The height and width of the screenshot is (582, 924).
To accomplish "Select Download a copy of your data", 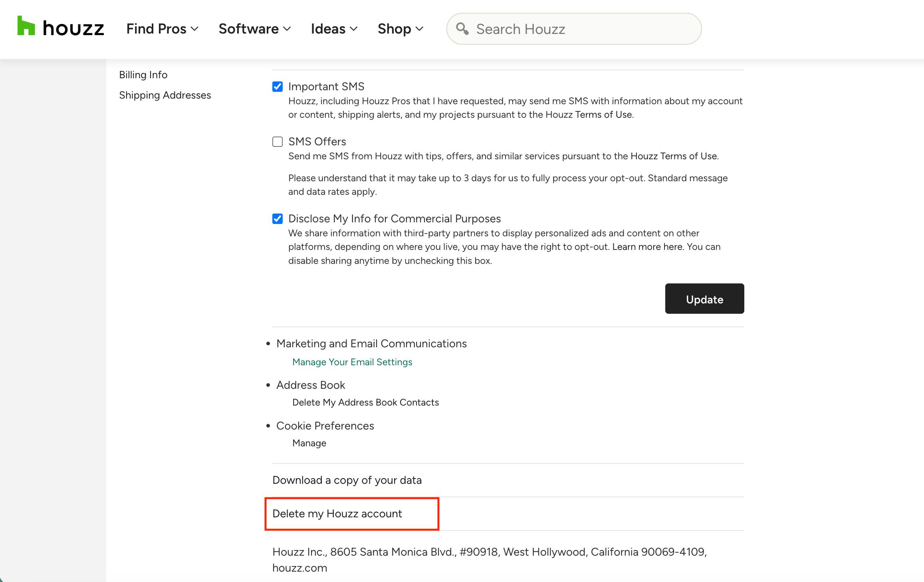I will click(x=347, y=480).
